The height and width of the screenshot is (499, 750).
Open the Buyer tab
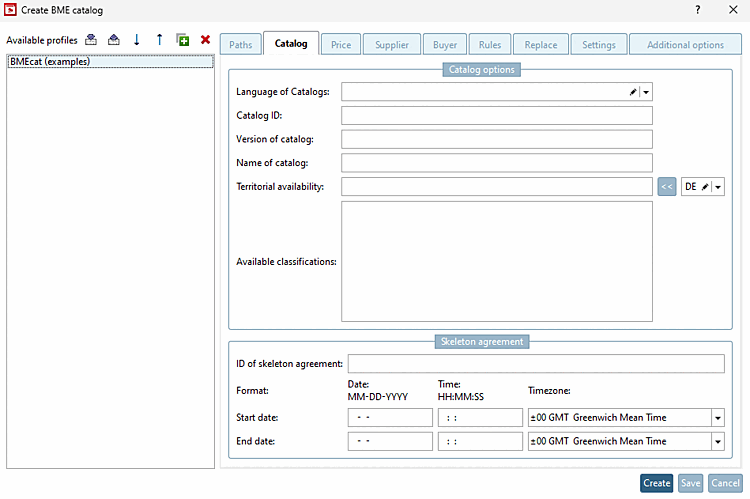tap(445, 44)
